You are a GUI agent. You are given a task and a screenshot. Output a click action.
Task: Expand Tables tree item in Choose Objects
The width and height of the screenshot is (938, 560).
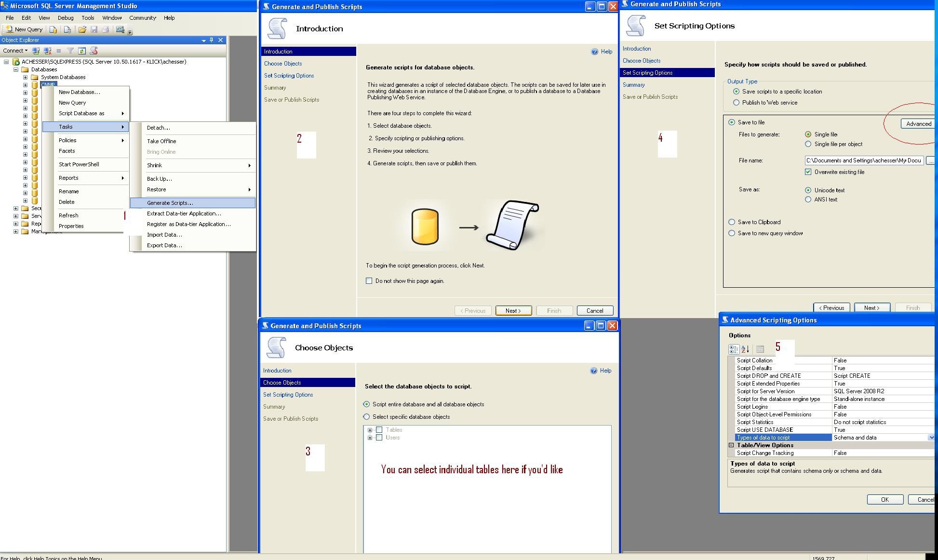[370, 429]
